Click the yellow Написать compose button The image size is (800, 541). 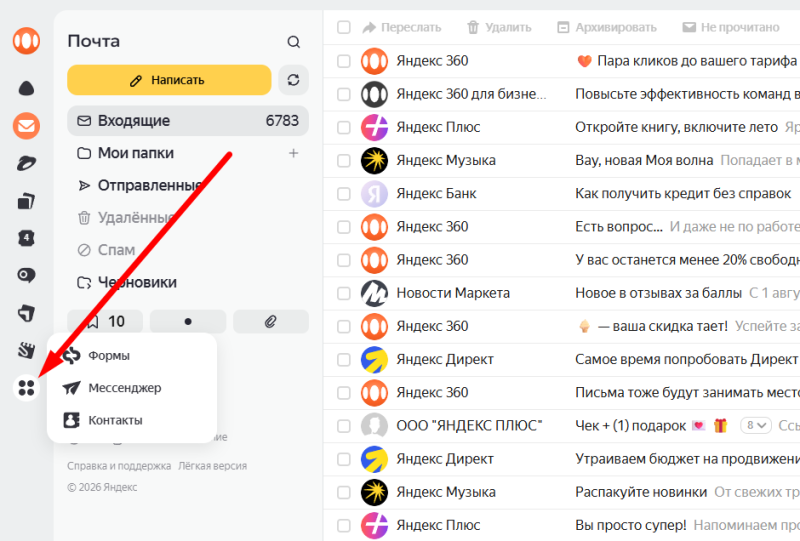point(169,80)
